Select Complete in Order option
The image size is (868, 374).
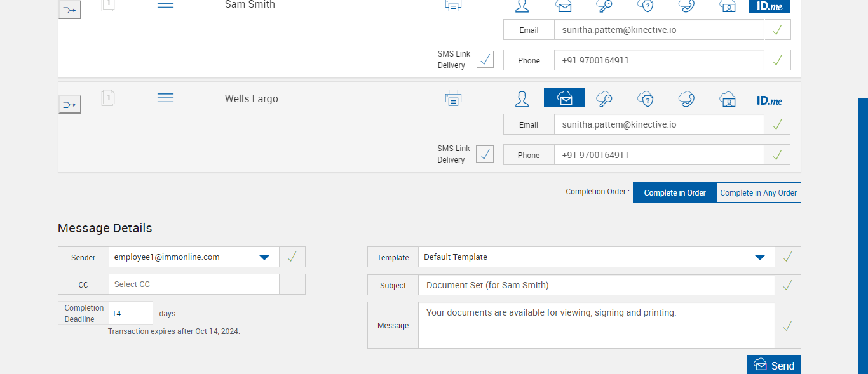click(674, 192)
